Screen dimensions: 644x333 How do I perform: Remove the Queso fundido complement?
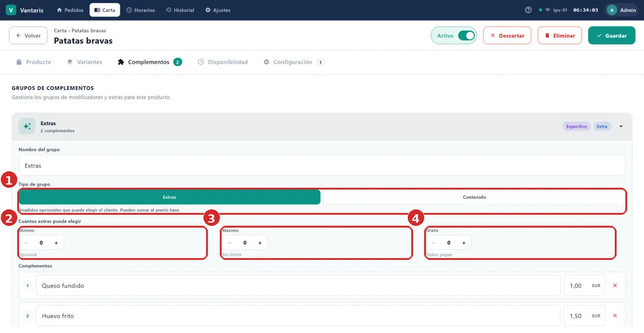tap(615, 286)
